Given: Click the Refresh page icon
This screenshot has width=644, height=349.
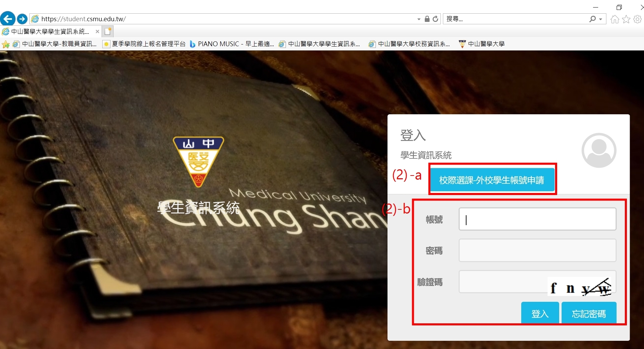Looking at the screenshot, I should (435, 19).
